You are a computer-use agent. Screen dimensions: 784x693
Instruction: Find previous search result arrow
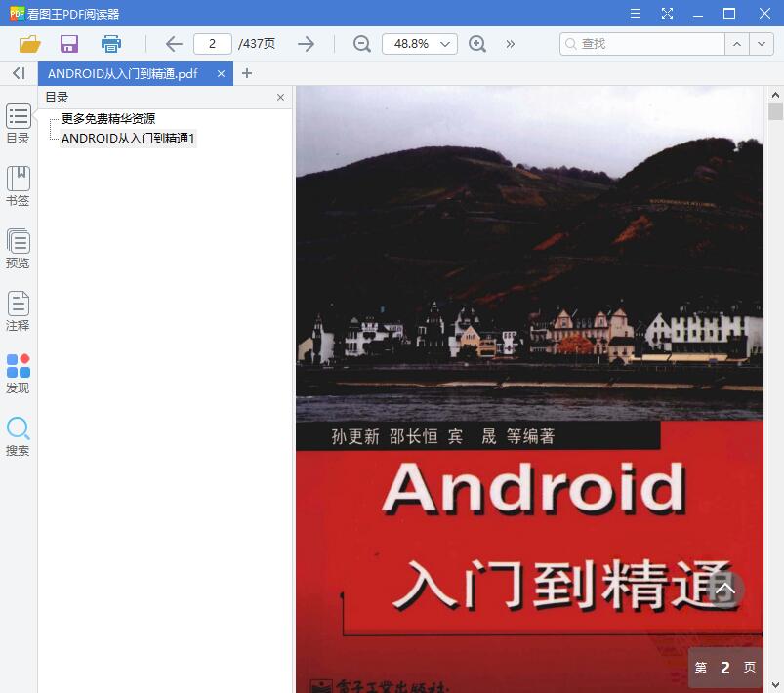click(x=737, y=44)
